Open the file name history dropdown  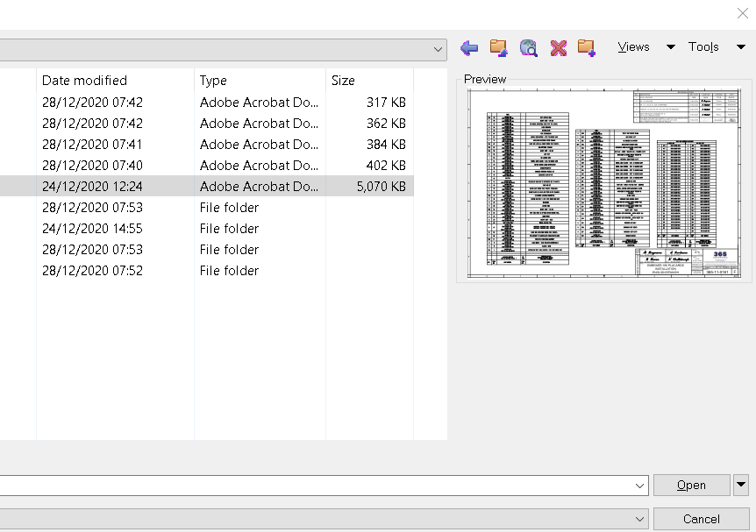click(639, 485)
